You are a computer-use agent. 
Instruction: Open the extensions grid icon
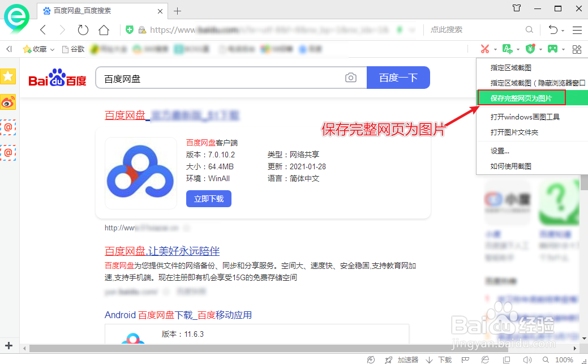point(577,49)
